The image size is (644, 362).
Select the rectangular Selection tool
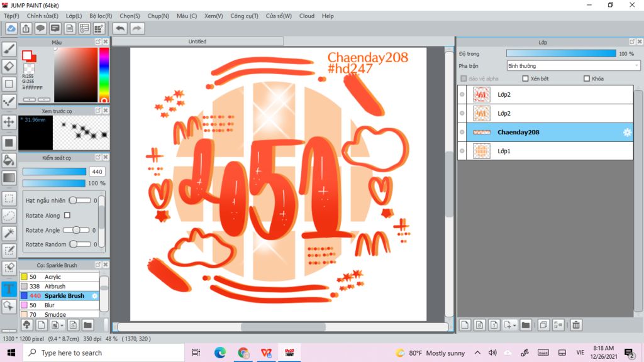9,199
